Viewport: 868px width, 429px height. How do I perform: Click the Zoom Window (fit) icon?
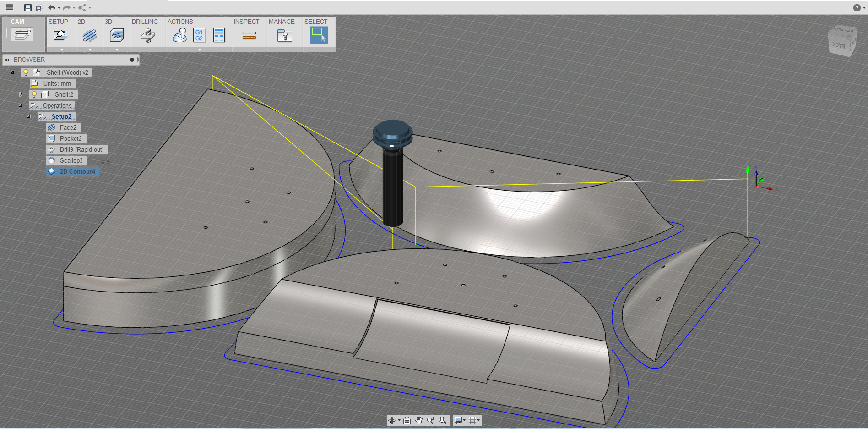(x=443, y=420)
